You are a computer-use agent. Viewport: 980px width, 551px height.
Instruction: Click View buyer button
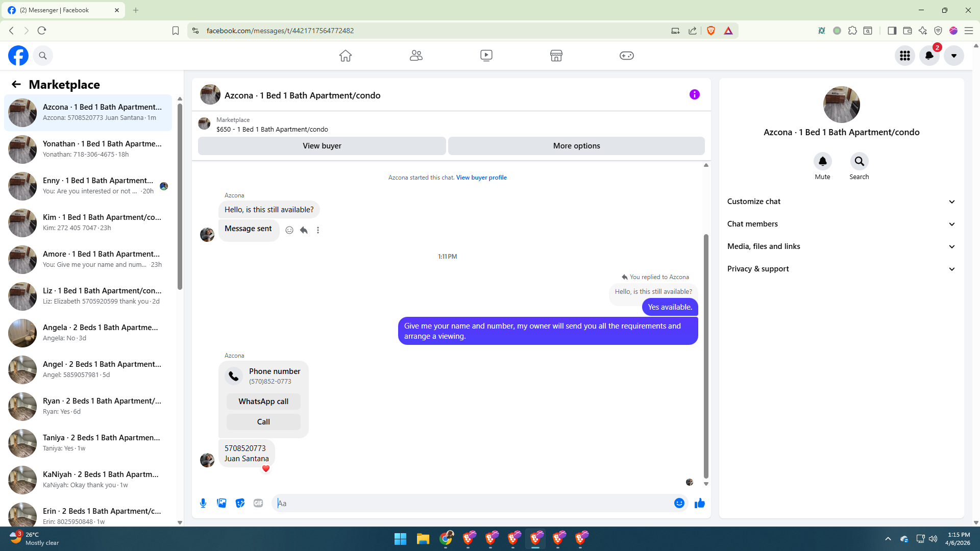tap(322, 146)
